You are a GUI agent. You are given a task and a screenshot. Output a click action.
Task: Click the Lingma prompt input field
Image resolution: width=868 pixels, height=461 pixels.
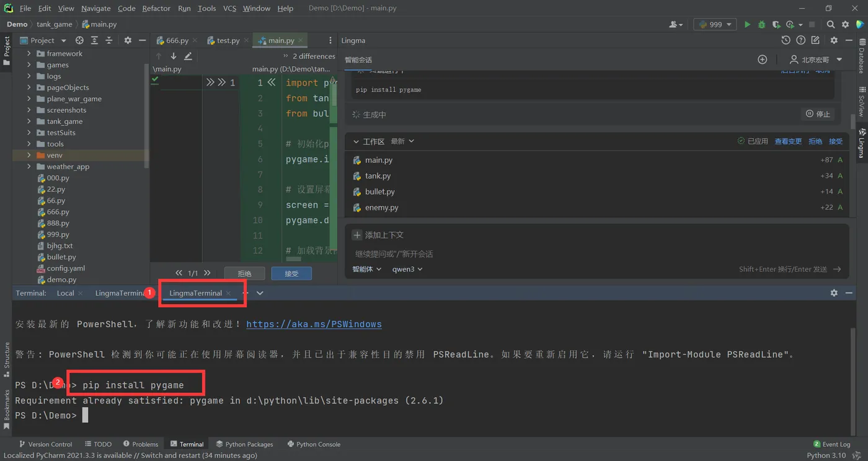click(595, 253)
